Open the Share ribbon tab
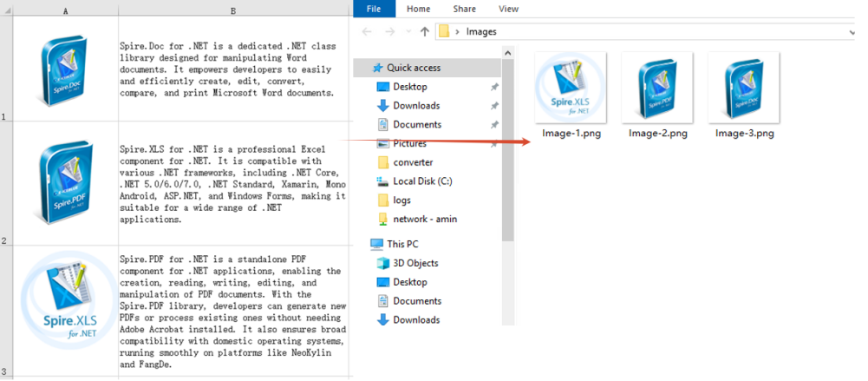Screen dimensions: 868x381 click(x=464, y=9)
